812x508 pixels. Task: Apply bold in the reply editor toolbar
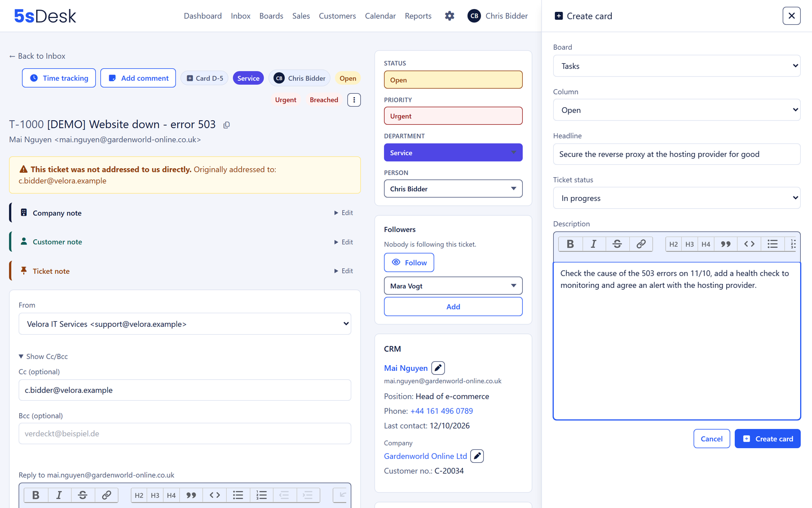tap(36, 495)
